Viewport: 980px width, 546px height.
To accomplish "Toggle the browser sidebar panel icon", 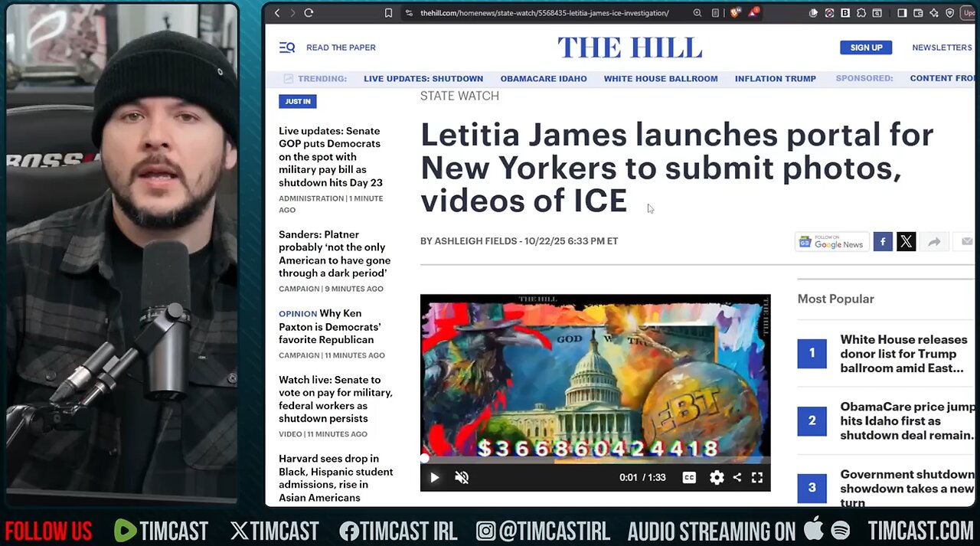I will coord(902,13).
